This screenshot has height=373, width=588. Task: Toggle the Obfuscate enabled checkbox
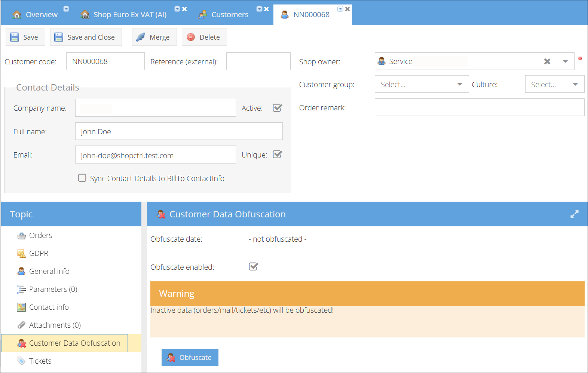coord(253,267)
